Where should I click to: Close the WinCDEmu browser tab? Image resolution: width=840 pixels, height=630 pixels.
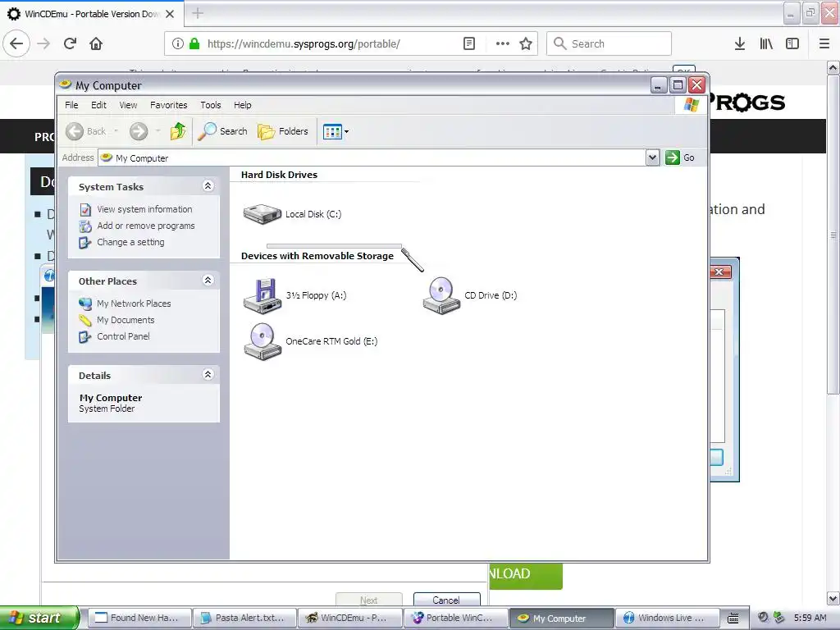(170, 14)
